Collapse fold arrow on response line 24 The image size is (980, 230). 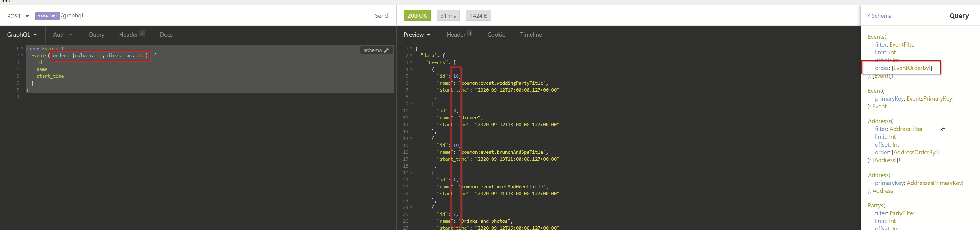pyautogui.click(x=411, y=207)
